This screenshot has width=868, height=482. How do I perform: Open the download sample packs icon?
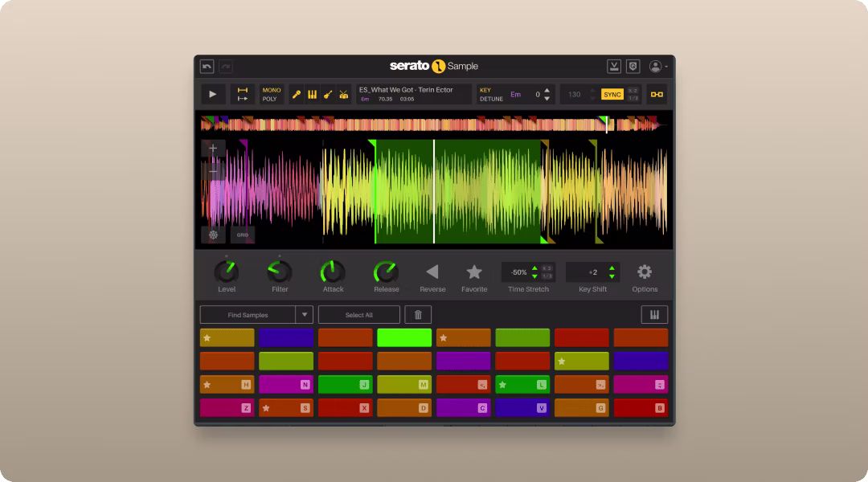point(614,67)
